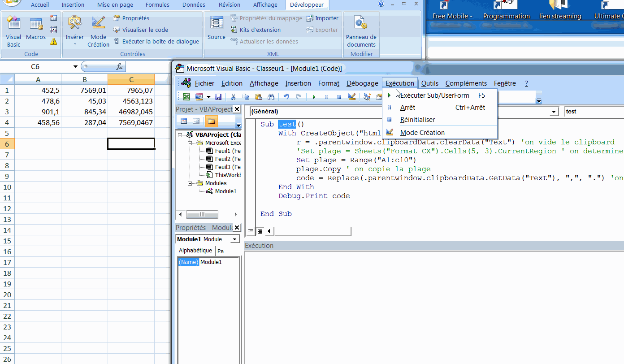Viewport: 624px width, 364px height.
Task: Choose Mode Création menu entry
Action: (440, 133)
